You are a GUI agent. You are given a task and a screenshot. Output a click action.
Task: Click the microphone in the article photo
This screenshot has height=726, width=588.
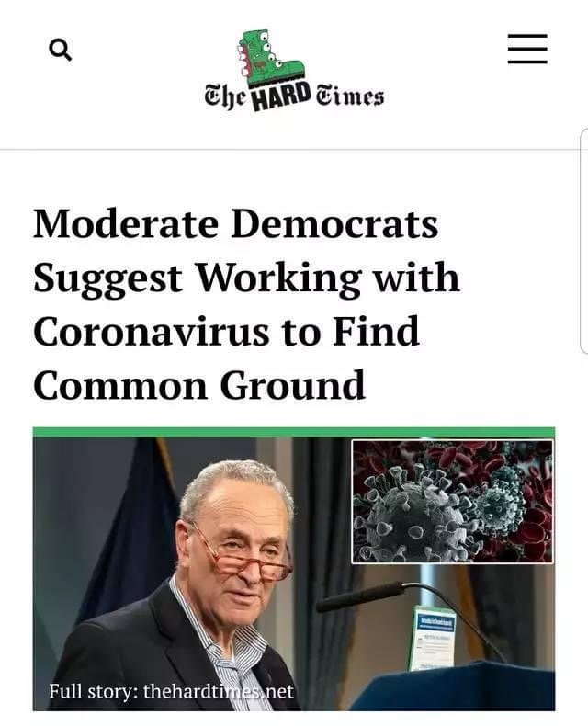tap(360, 597)
